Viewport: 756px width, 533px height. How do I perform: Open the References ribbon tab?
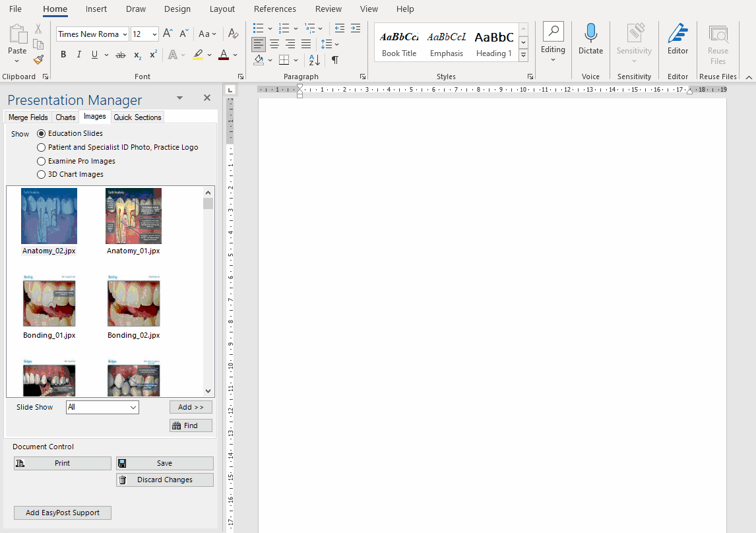274,9
